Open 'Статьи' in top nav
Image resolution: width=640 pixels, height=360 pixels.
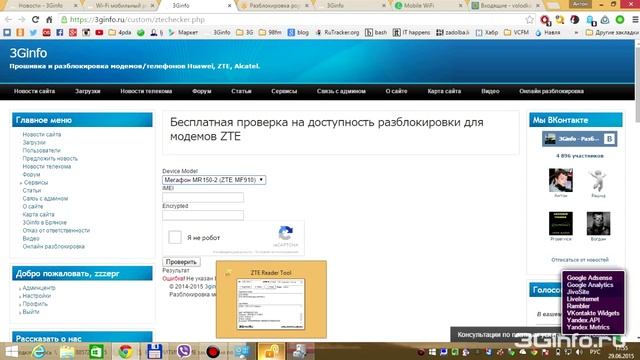241,91
